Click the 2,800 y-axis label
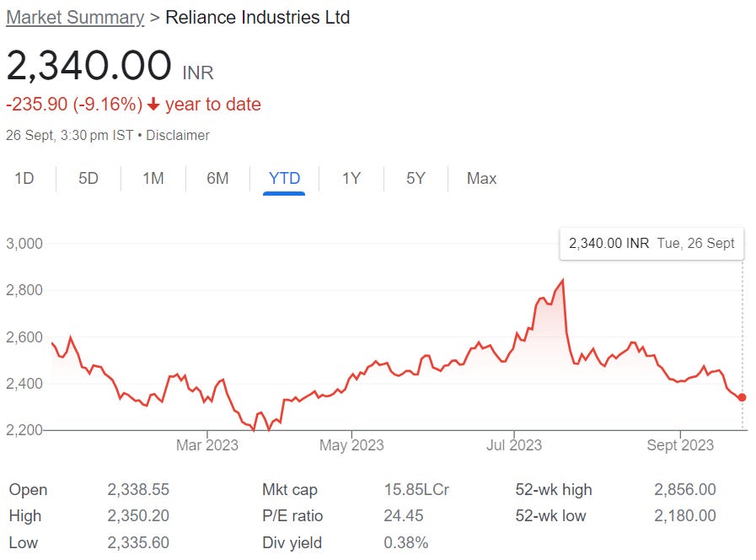This screenshot has height=560, width=756. click(x=24, y=290)
